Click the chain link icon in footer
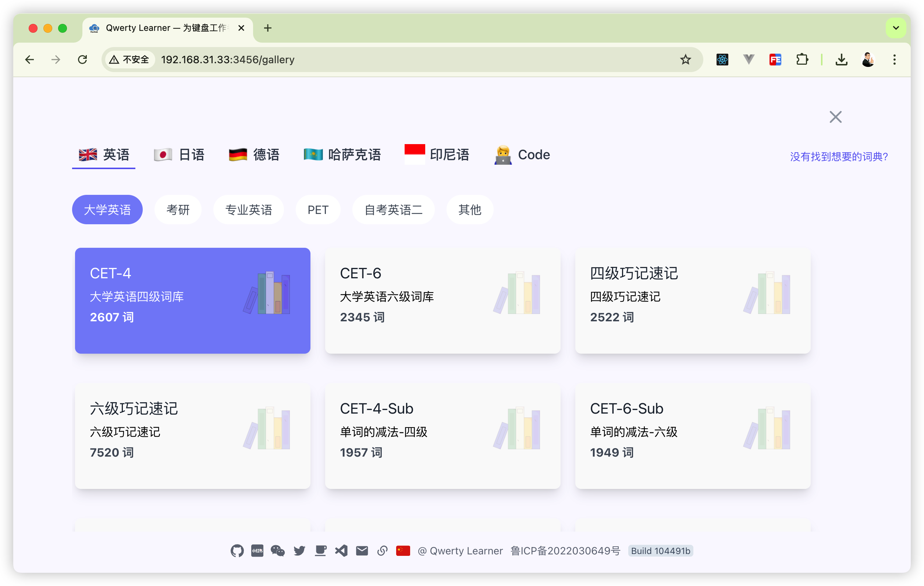The width and height of the screenshot is (924, 586). point(382,551)
